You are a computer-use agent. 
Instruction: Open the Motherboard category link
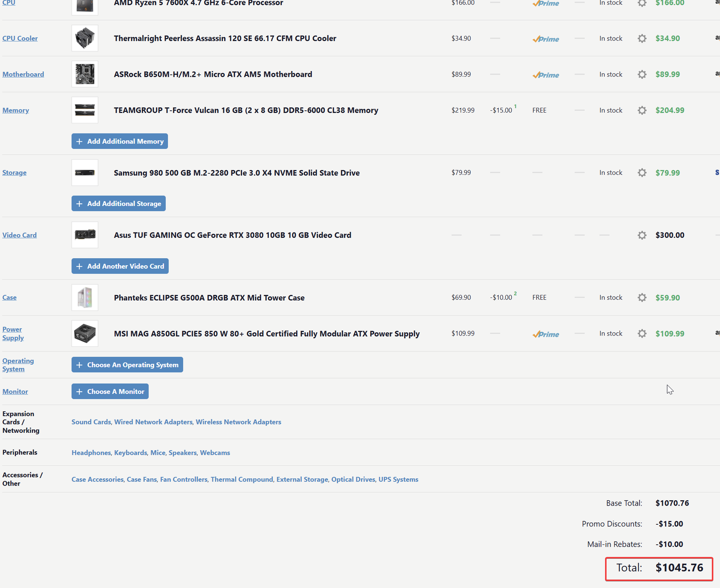tap(23, 74)
